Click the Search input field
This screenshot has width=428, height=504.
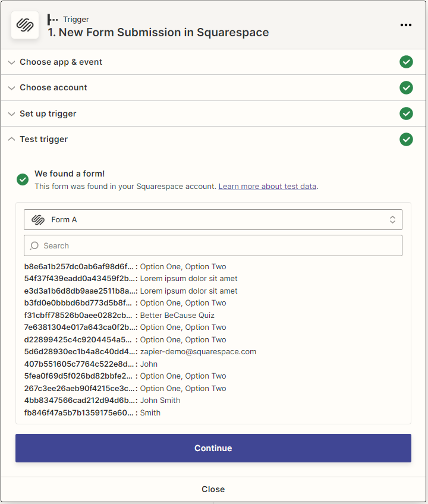click(213, 245)
